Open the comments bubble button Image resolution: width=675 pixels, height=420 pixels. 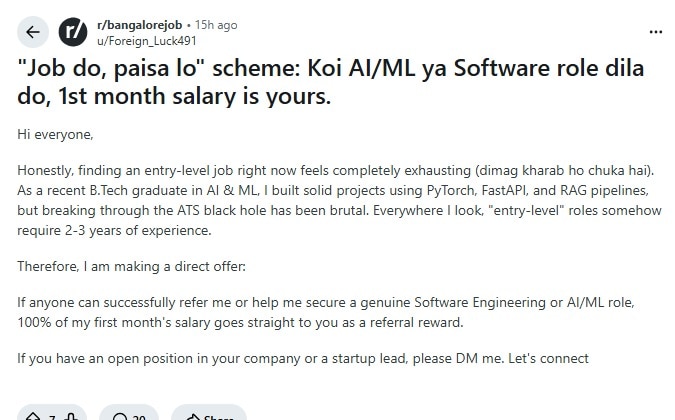pos(120,417)
